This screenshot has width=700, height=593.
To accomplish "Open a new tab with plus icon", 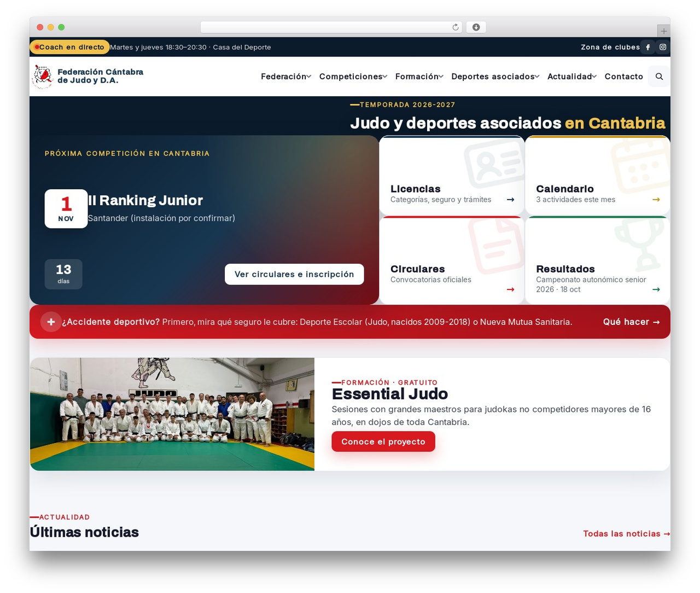I will coord(663,31).
